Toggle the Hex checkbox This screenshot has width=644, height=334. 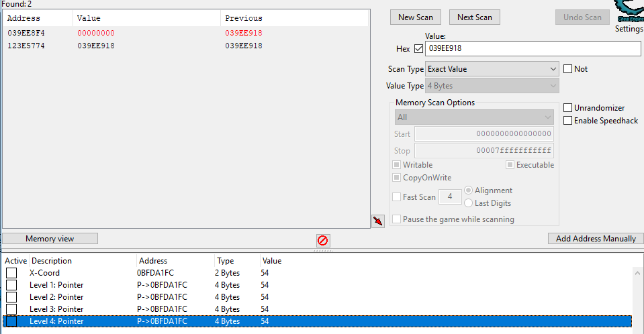tap(419, 49)
